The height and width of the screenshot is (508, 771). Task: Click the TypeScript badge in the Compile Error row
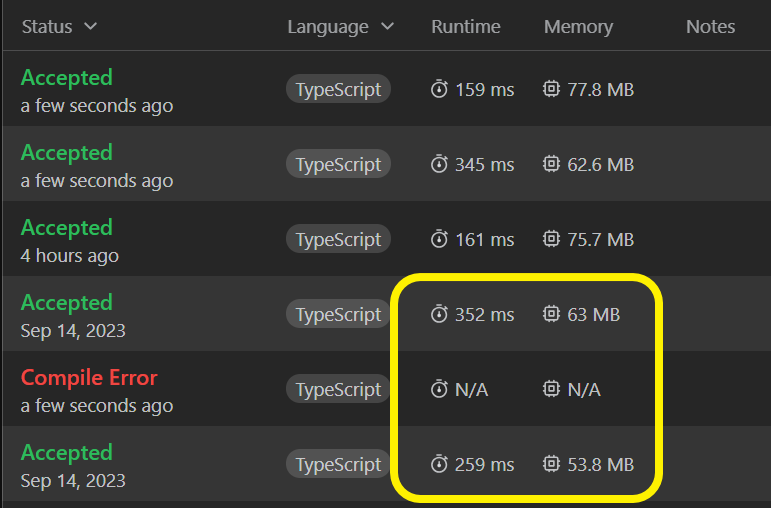pyautogui.click(x=338, y=389)
